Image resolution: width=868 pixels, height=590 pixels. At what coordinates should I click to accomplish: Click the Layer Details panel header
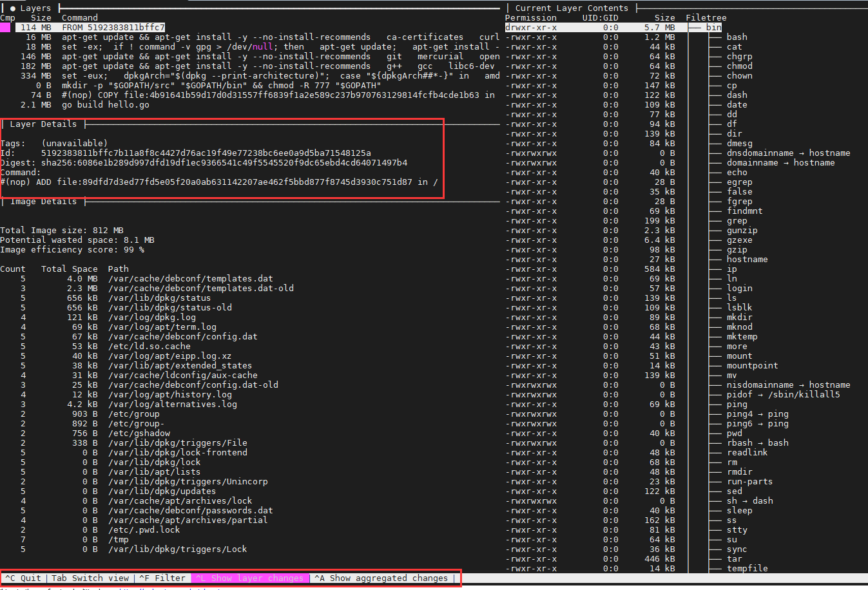(43, 124)
